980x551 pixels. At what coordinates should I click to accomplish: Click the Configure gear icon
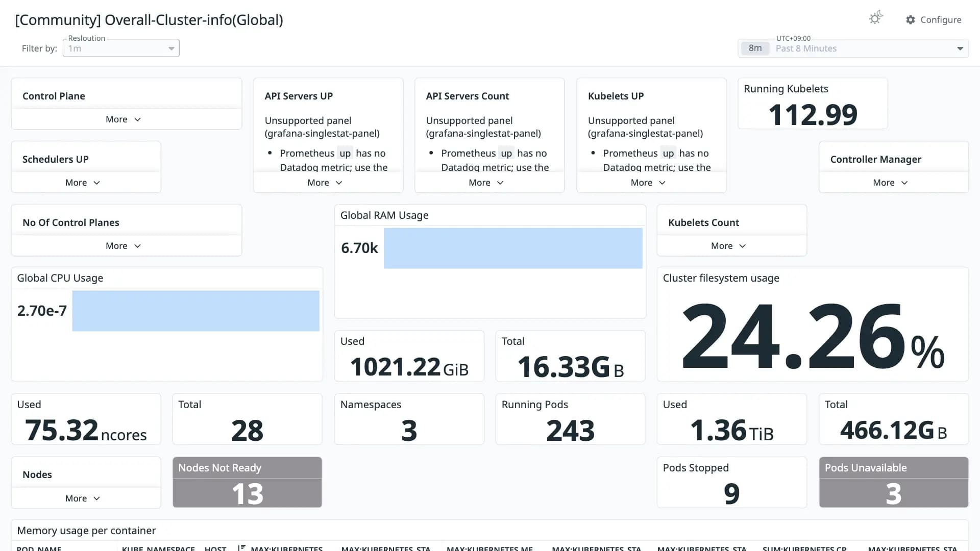point(911,20)
